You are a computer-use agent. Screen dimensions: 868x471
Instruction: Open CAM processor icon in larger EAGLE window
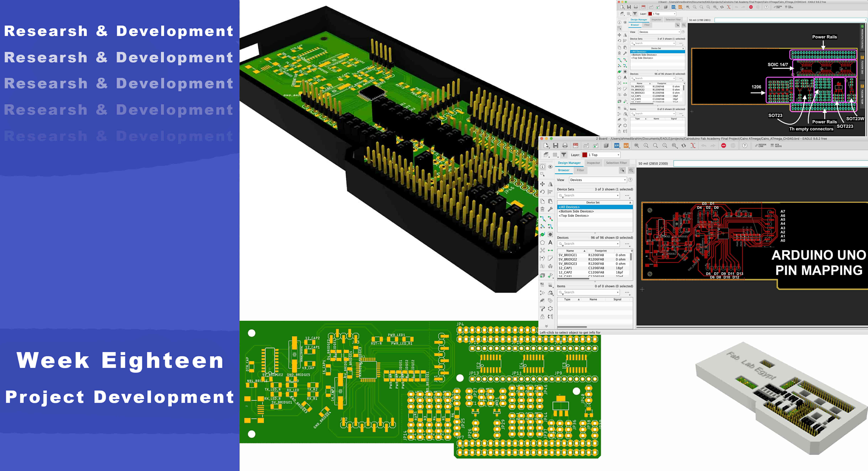[586, 145]
